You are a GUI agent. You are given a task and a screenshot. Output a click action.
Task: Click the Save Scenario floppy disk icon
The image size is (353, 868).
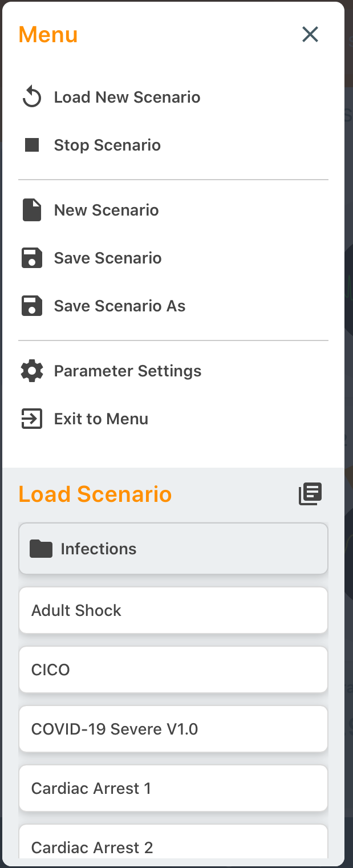point(33,258)
